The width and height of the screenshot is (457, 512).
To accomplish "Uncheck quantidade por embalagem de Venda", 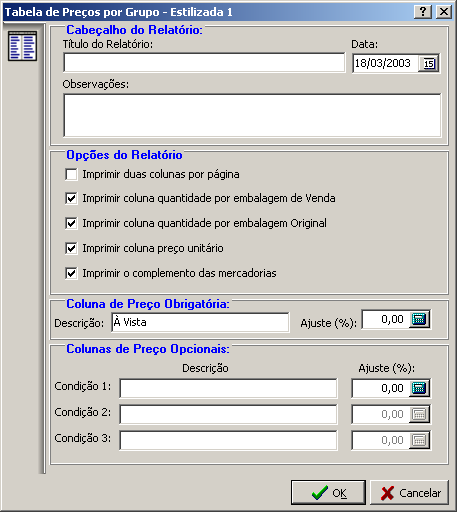I will point(71,198).
